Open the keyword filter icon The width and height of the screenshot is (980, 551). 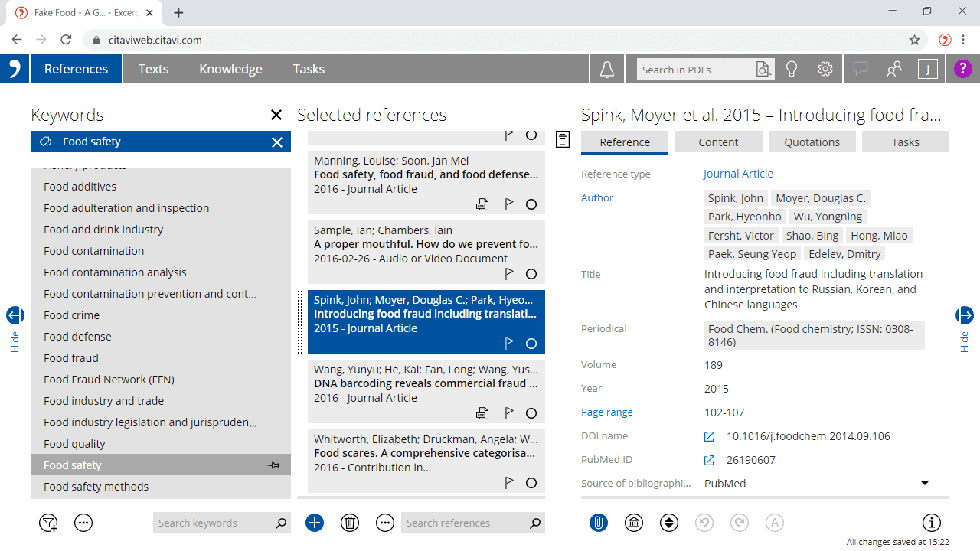48,523
